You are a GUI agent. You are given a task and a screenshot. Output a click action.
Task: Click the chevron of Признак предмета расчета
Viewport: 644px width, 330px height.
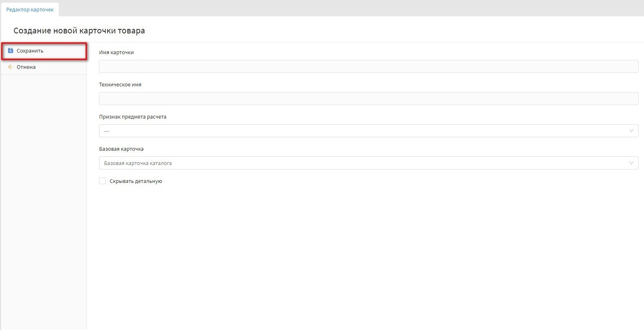(631, 131)
